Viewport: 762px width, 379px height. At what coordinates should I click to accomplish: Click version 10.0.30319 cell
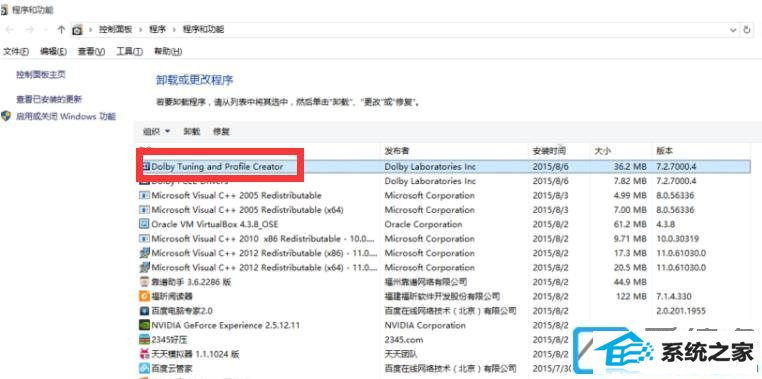677,239
